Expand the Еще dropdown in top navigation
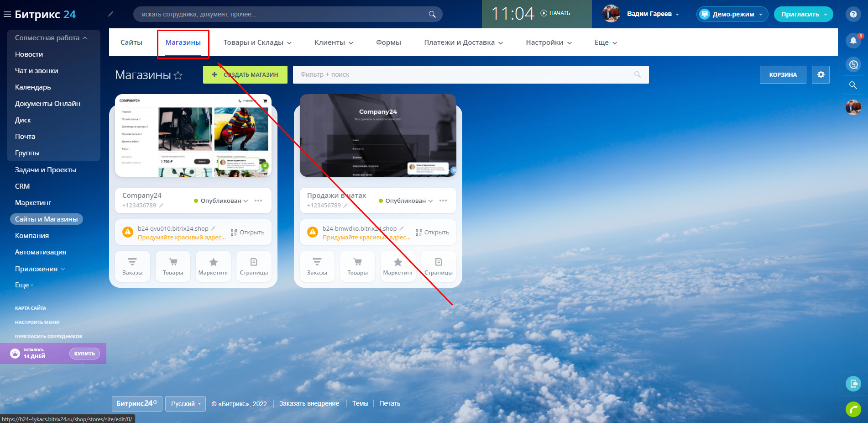 click(606, 42)
